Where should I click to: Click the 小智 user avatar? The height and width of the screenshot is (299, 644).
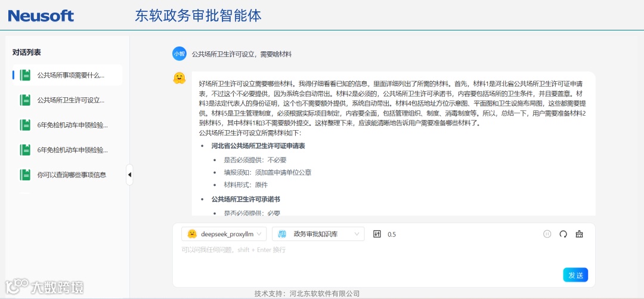point(179,54)
